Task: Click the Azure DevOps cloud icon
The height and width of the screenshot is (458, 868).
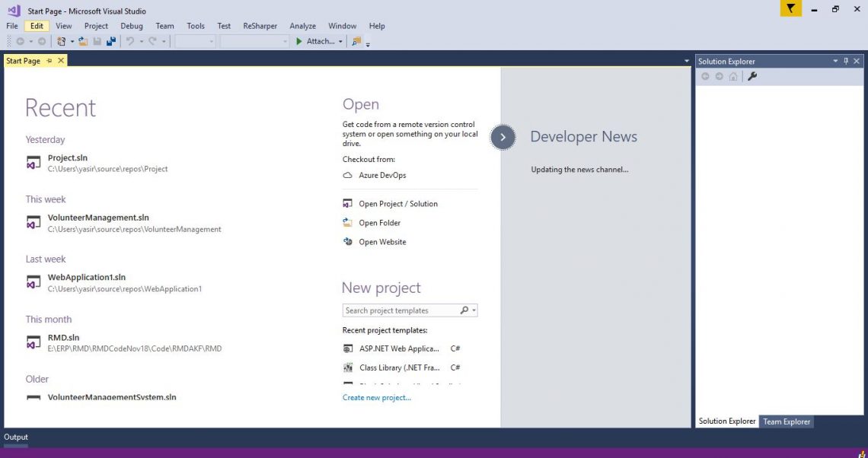Action: click(x=348, y=175)
